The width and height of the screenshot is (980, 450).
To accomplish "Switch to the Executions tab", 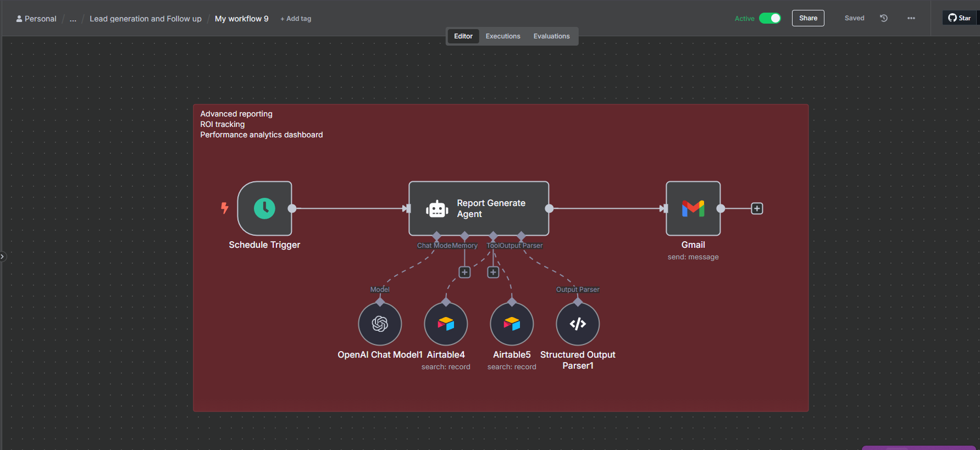I will [502, 36].
